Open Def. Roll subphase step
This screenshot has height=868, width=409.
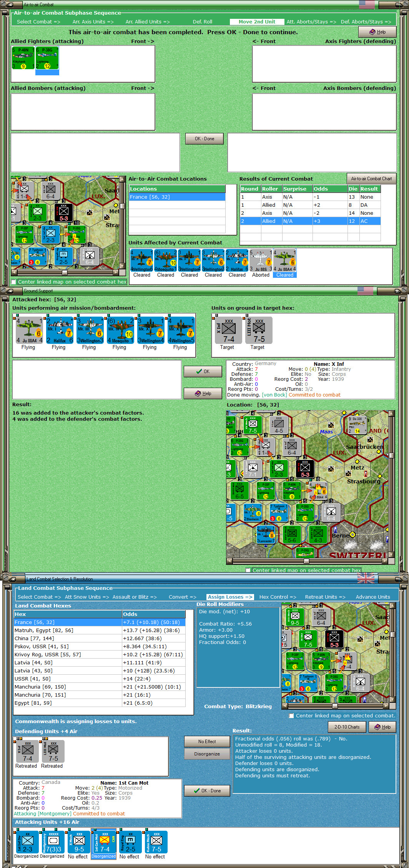click(x=203, y=22)
